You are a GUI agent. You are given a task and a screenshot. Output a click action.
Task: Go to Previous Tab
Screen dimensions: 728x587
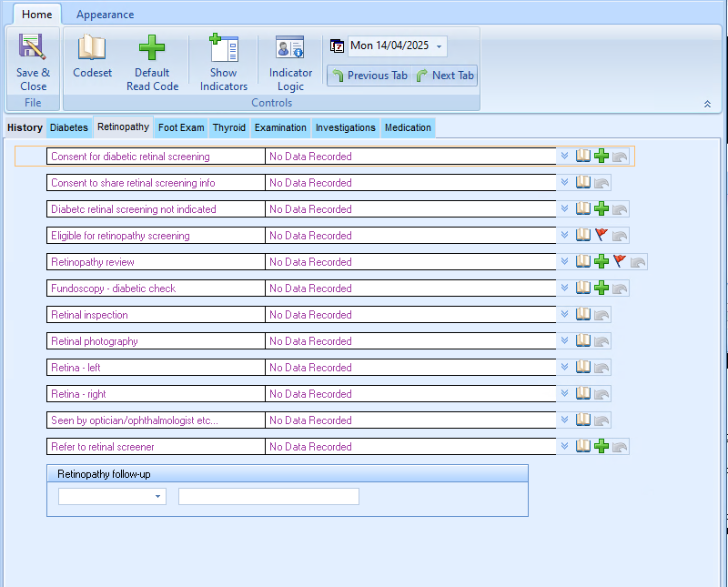pos(370,76)
